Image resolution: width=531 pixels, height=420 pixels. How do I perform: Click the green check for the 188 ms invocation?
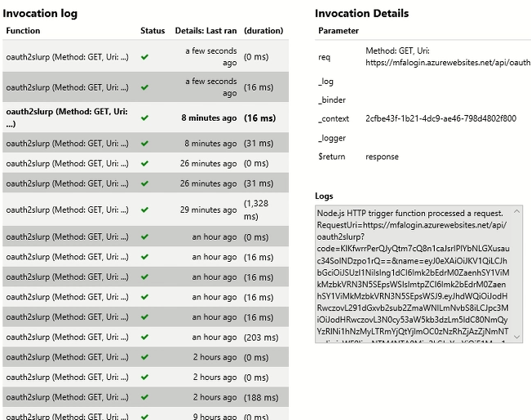click(144, 397)
